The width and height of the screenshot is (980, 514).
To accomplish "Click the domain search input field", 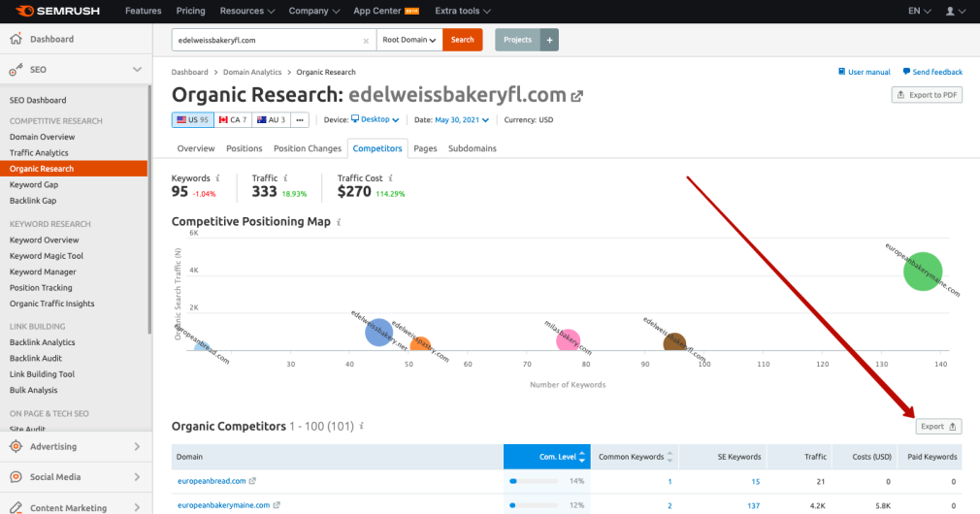I will tap(269, 40).
